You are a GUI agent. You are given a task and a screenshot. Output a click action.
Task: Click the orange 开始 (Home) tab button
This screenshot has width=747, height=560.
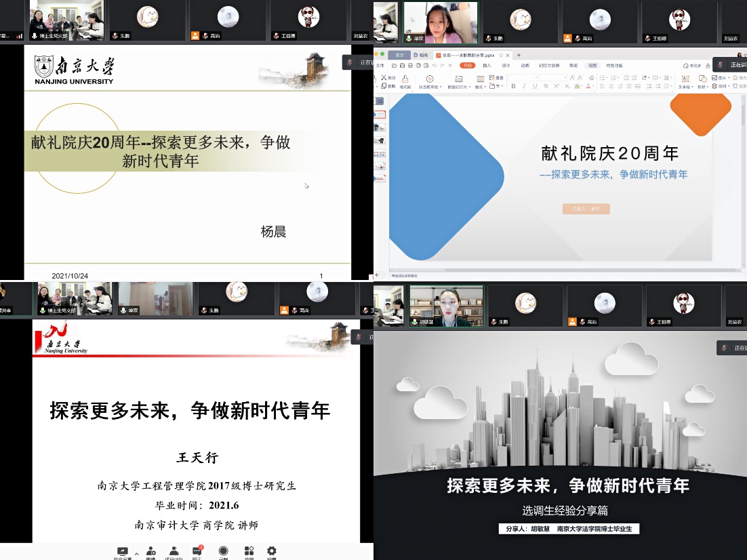point(467,66)
